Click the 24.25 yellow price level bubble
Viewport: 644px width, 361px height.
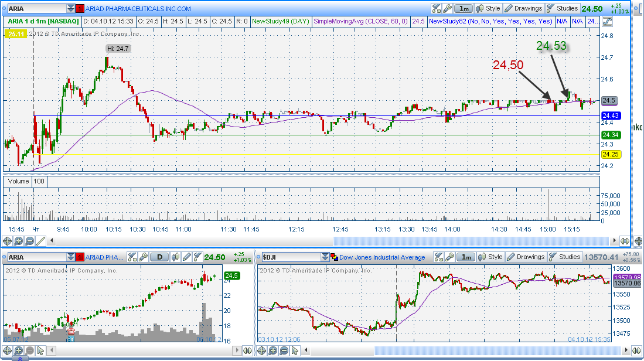coord(611,154)
